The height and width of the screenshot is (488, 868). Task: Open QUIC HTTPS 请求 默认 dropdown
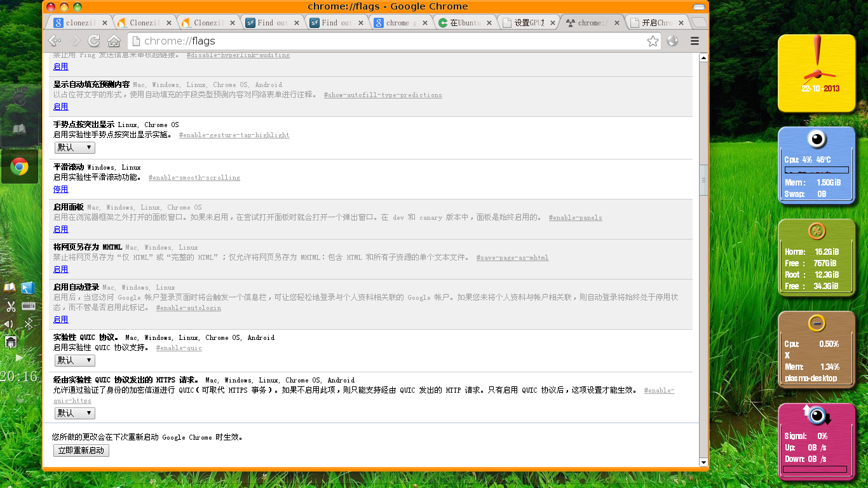pyautogui.click(x=74, y=413)
